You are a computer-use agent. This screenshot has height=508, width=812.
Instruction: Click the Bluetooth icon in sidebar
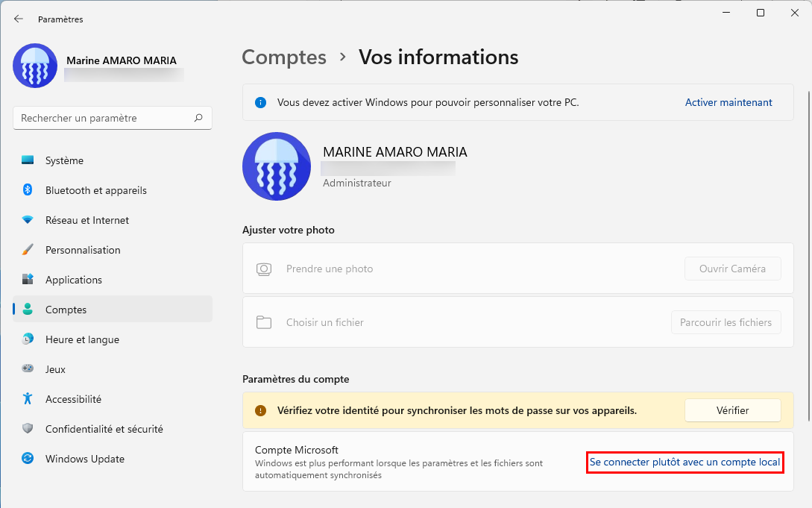pos(28,190)
